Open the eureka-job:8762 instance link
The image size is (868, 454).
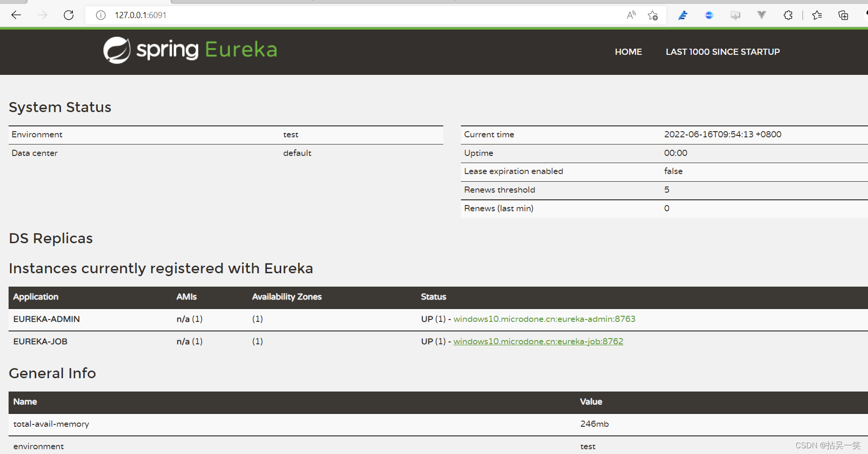point(538,341)
